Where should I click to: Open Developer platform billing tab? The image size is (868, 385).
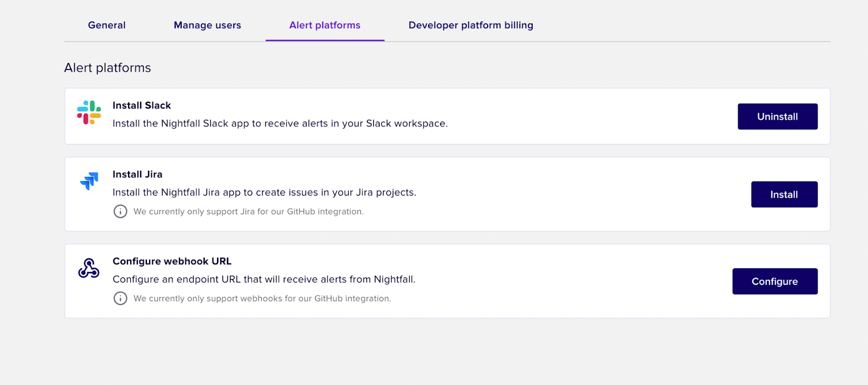coord(470,25)
